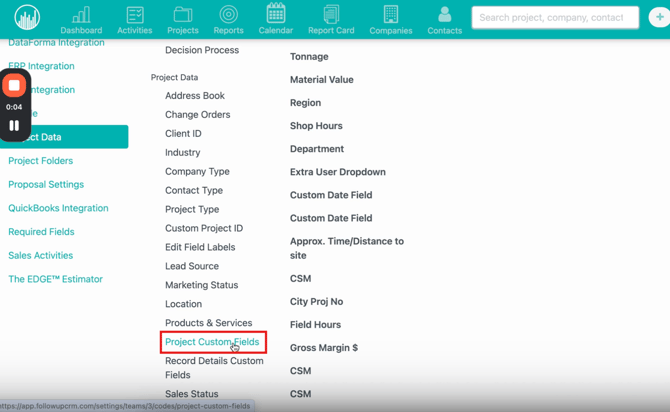Go to Projects folder icon
Screen dimensions: 670x412
point(183,15)
